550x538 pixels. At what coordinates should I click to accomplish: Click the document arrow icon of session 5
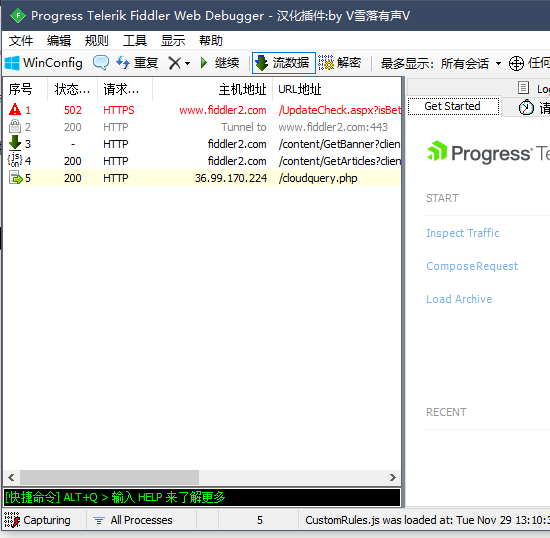15,177
